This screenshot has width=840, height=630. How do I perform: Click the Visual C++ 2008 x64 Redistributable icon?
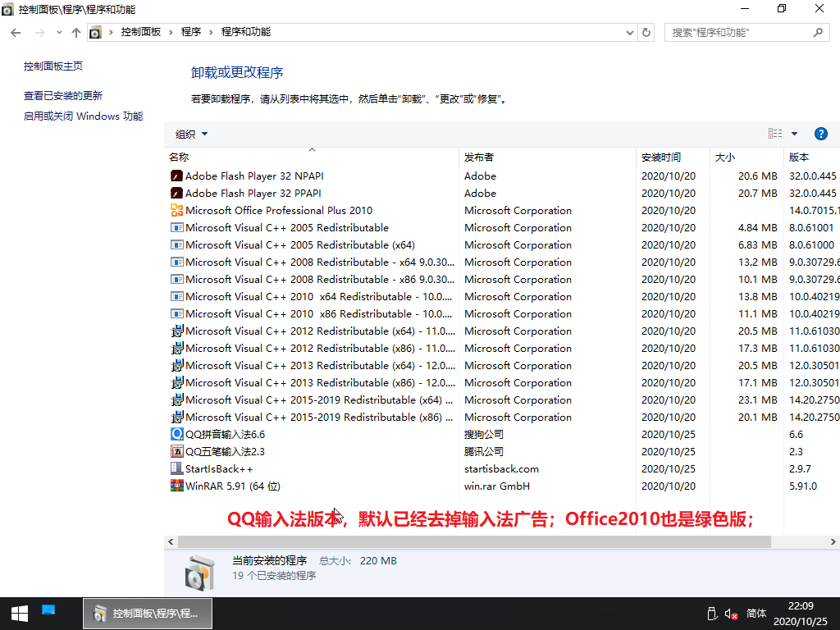tap(176, 262)
